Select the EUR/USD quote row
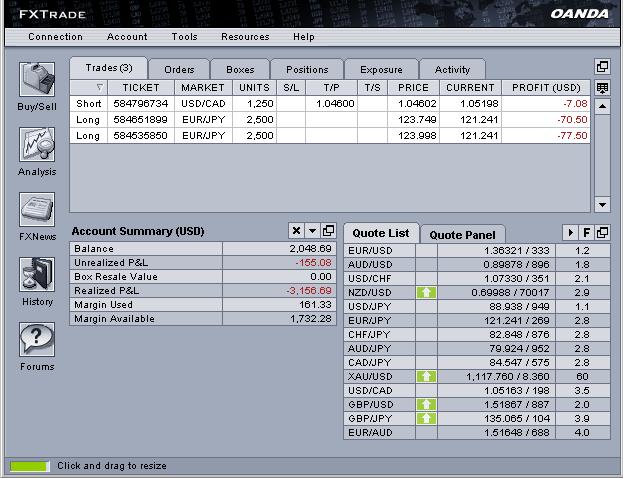623x478 pixels. [477, 251]
